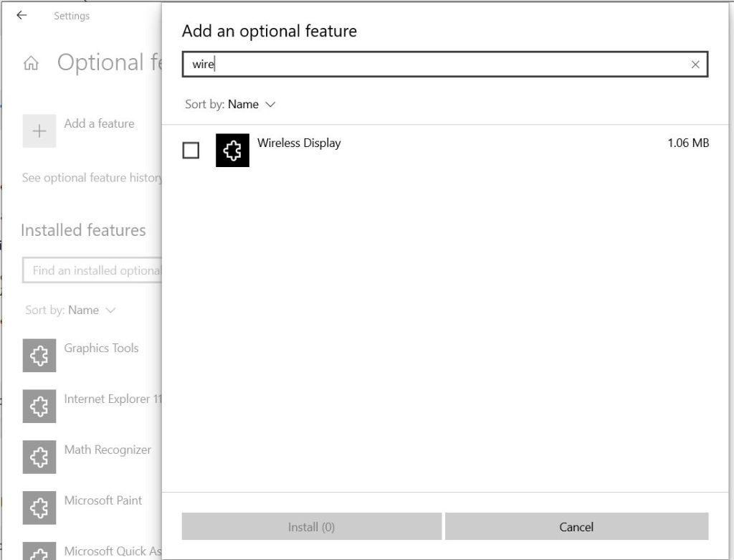The height and width of the screenshot is (560, 734).
Task: Click the Math Recognizer feature icon
Action: coord(39,457)
